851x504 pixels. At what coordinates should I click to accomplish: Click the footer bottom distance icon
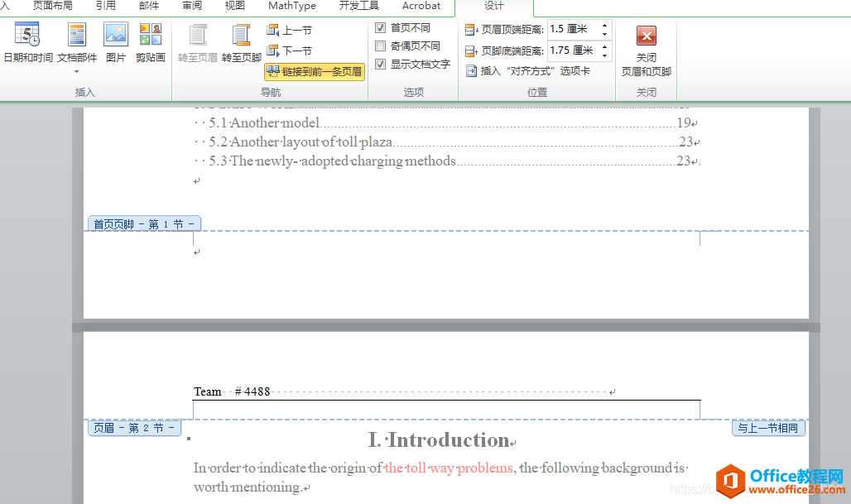click(x=471, y=51)
